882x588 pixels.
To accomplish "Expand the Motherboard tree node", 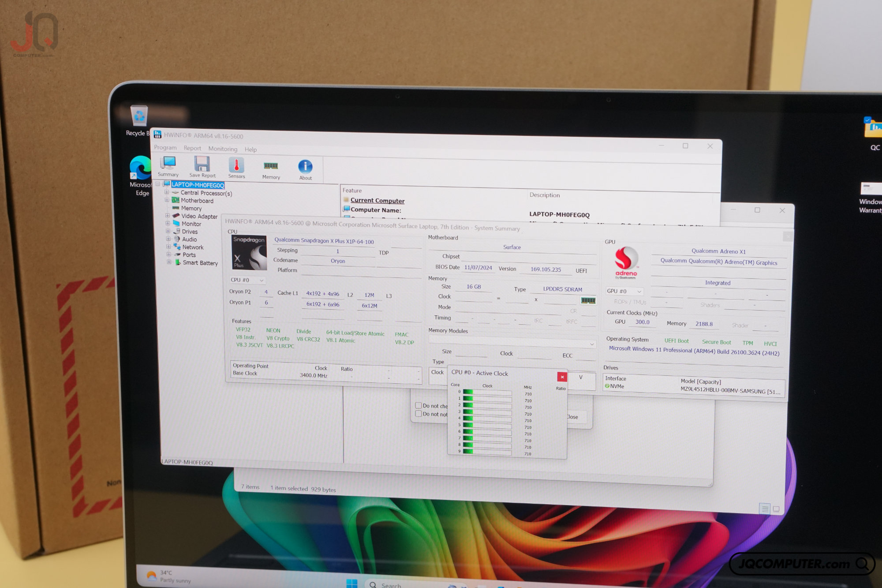I will [167, 200].
